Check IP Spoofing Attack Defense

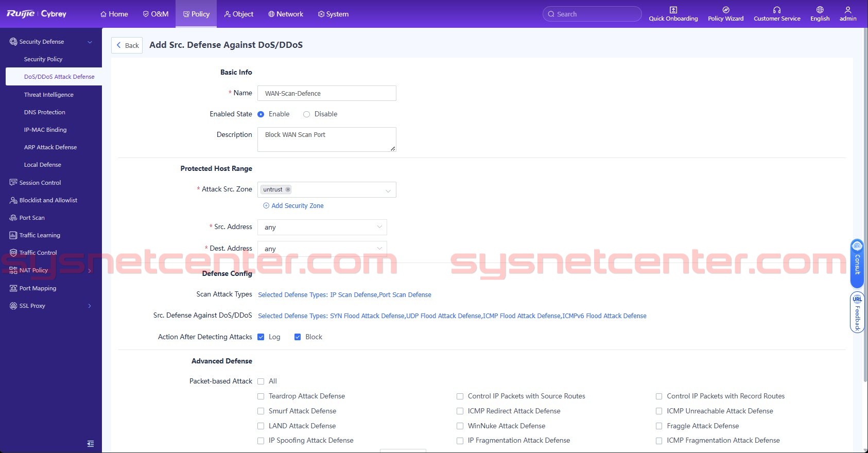pyautogui.click(x=261, y=441)
